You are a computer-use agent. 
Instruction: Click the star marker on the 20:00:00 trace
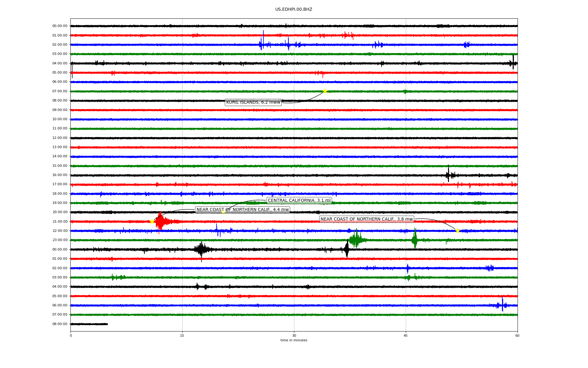point(223,212)
